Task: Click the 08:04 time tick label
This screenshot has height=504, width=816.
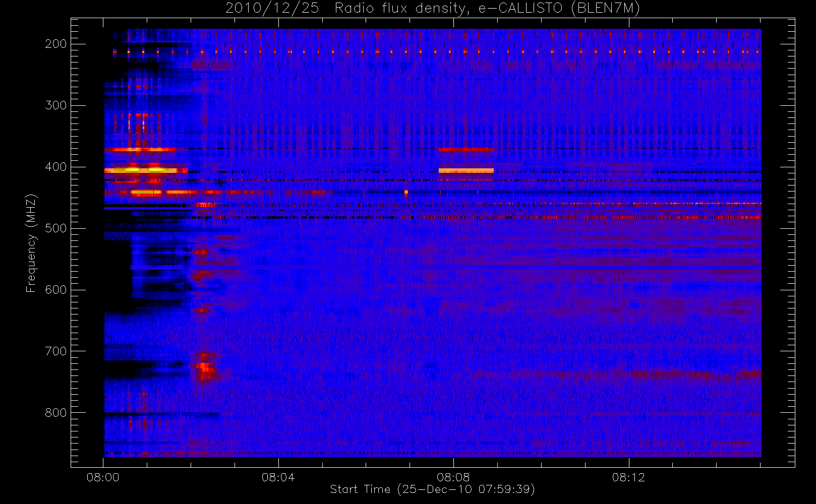Action: click(x=278, y=477)
